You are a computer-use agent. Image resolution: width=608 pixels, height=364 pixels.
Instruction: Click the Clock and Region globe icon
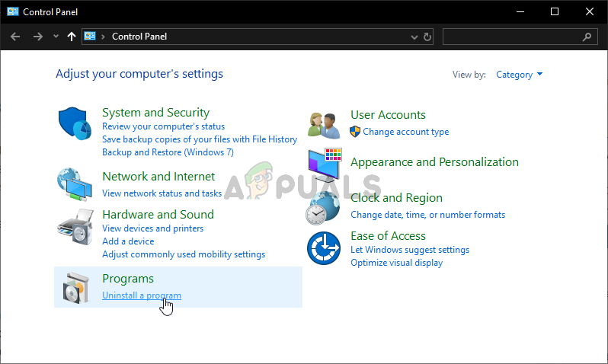click(323, 207)
